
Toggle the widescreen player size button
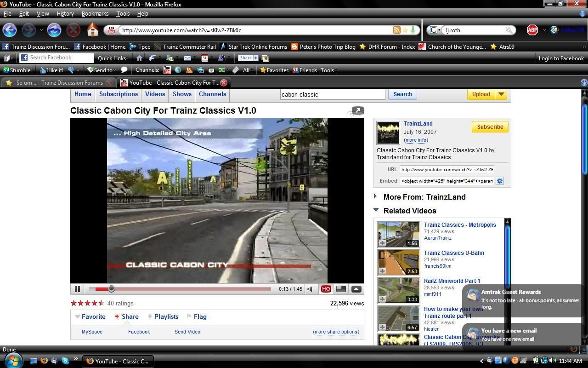tap(341, 289)
